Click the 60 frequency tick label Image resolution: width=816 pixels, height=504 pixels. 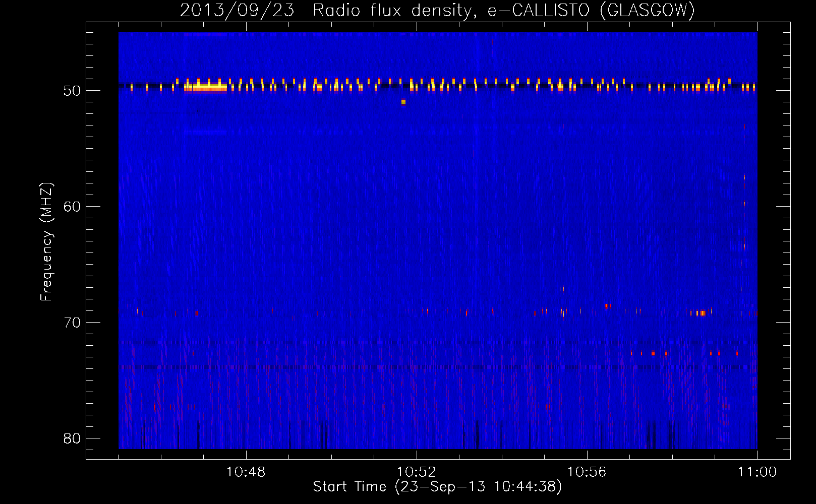(x=72, y=207)
